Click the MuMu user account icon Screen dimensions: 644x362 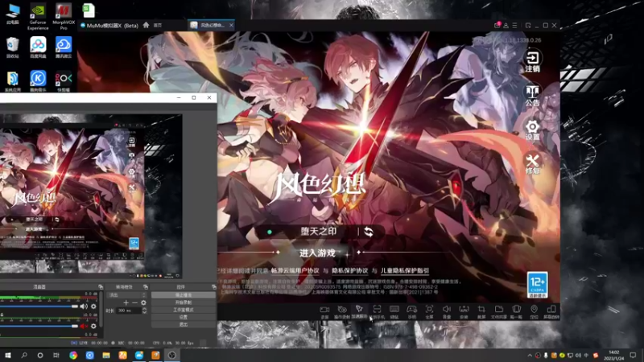pyautogui.click(x=506, y=26)
